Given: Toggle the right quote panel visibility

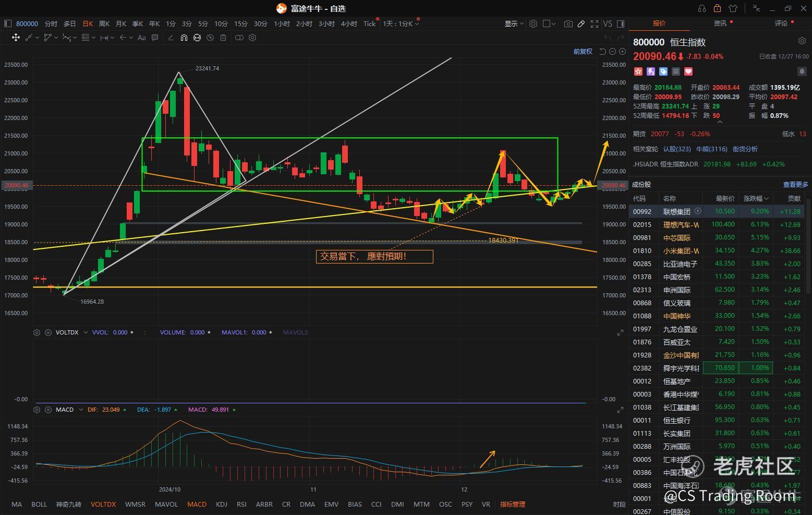Looking at the screenshot, I should coord(621,23).
